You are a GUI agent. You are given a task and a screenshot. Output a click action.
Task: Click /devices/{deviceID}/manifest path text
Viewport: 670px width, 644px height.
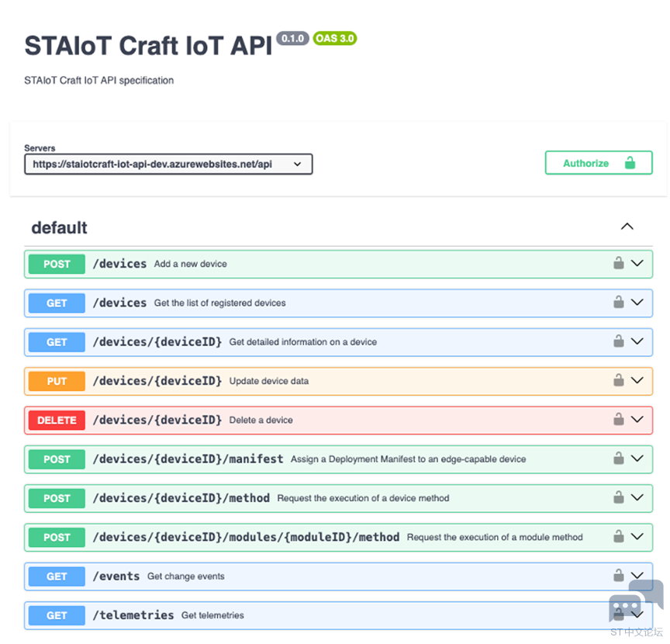tap(188, 459)
